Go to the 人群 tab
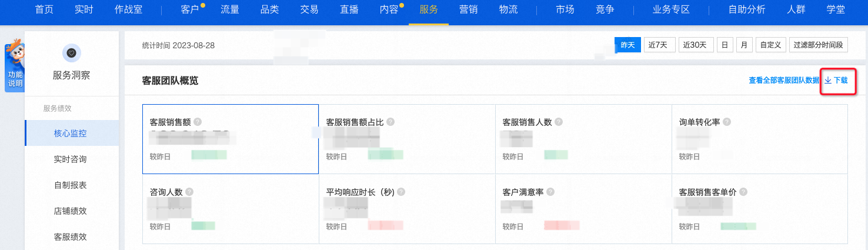Screen dimensions: 868x250 tap(796, 10)
